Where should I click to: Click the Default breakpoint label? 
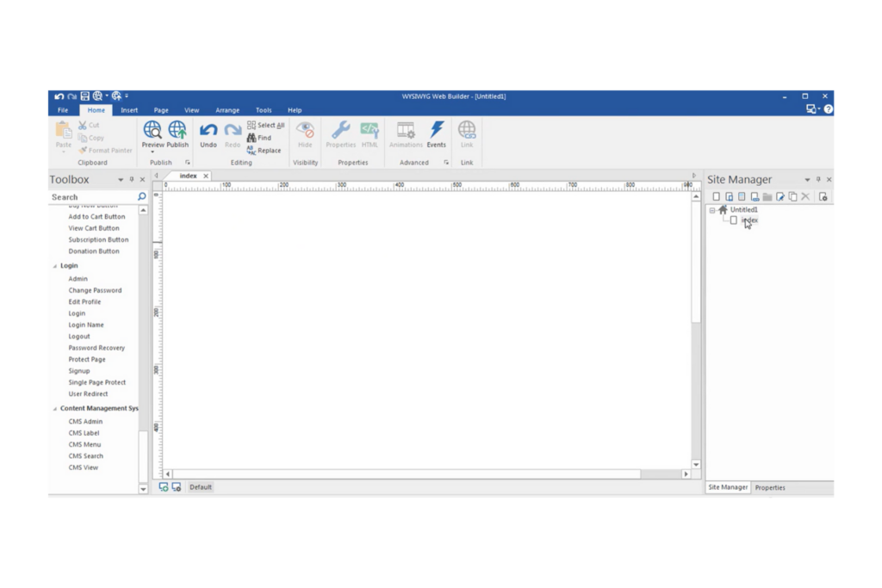(x=201, y=486)
